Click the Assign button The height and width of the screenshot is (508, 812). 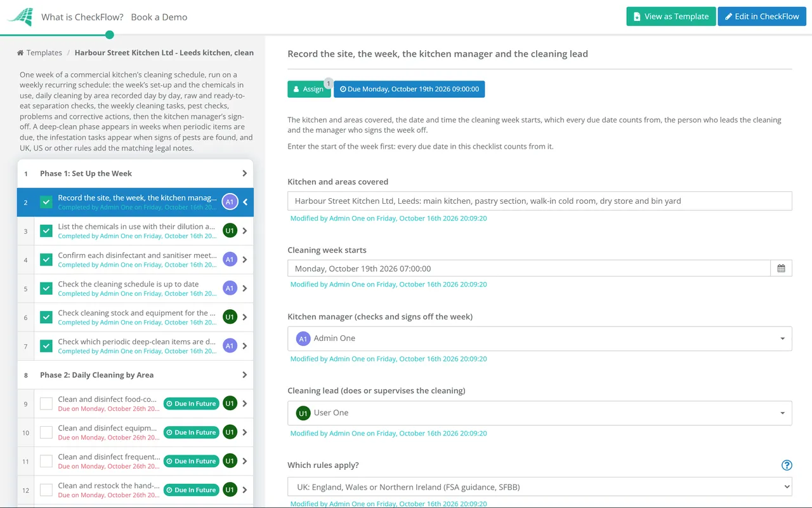coord(309,89)
